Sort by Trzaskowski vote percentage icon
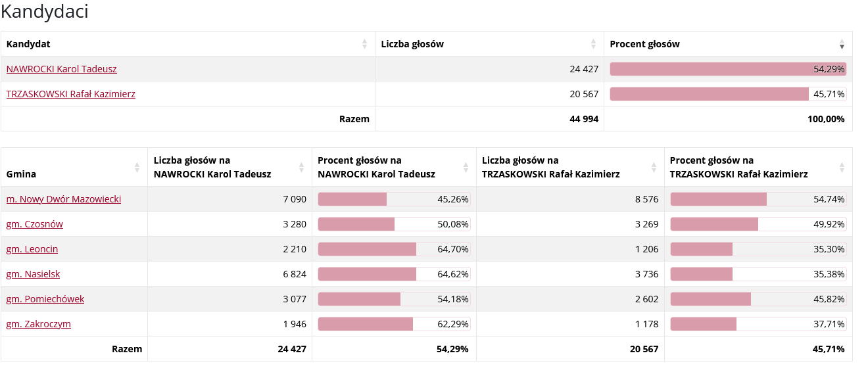The height and width of the screenshot is (370, 868). 842,168
